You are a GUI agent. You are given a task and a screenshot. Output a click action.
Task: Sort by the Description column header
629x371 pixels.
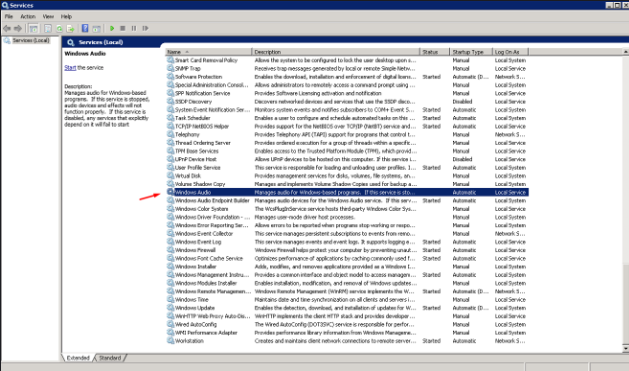[336, 52]
